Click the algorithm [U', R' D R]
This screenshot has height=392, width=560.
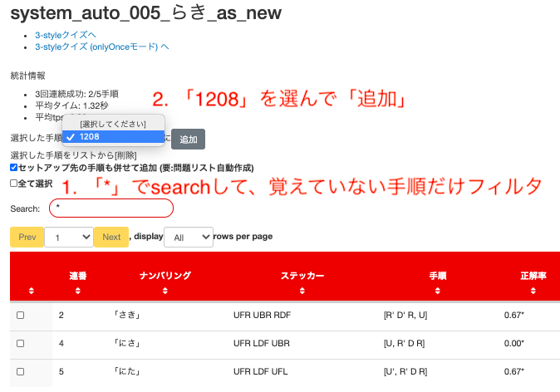(405, 371)
